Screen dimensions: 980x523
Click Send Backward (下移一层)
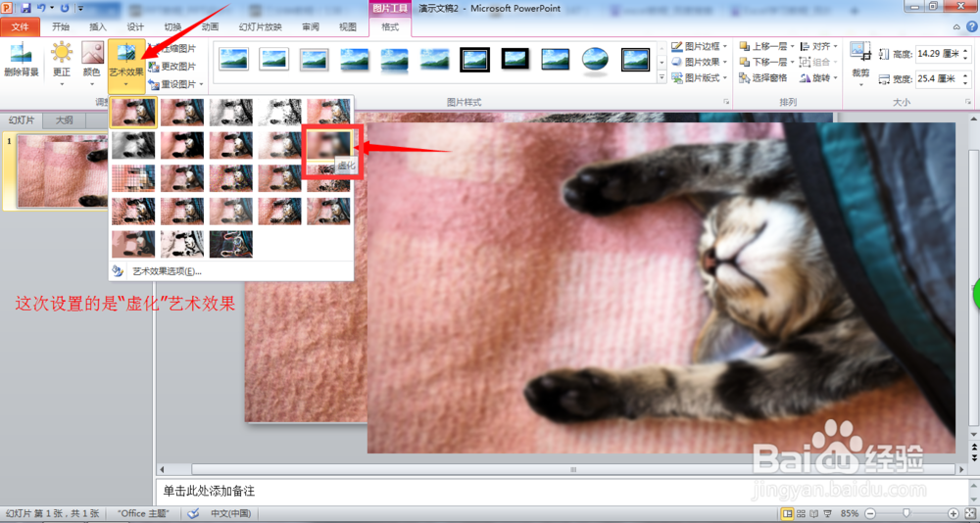(762, 62)
